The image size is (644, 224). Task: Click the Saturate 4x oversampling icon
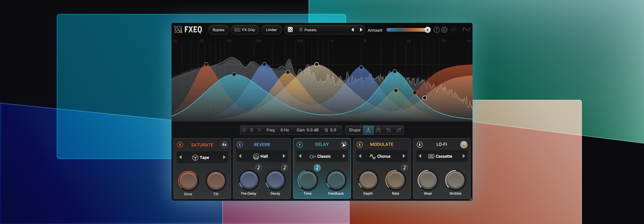tap(224, 145)
